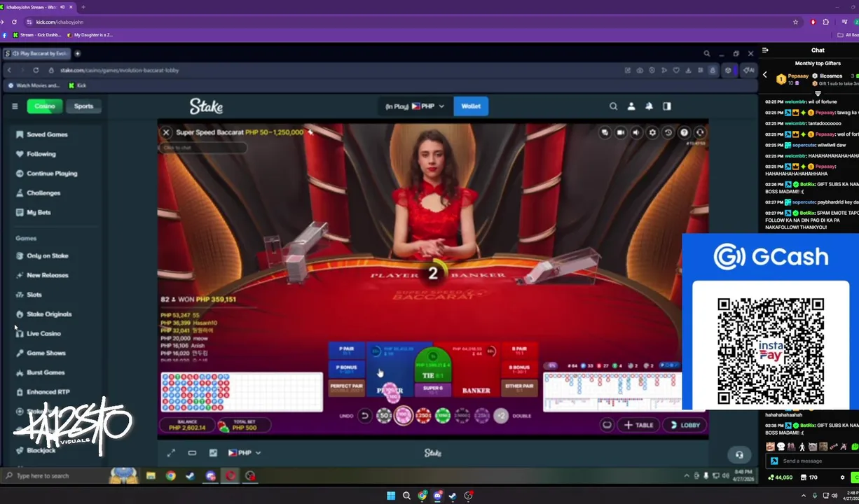
Task: Bet on B PAIR
Action: pyautogui.click(x=519, y=351)
